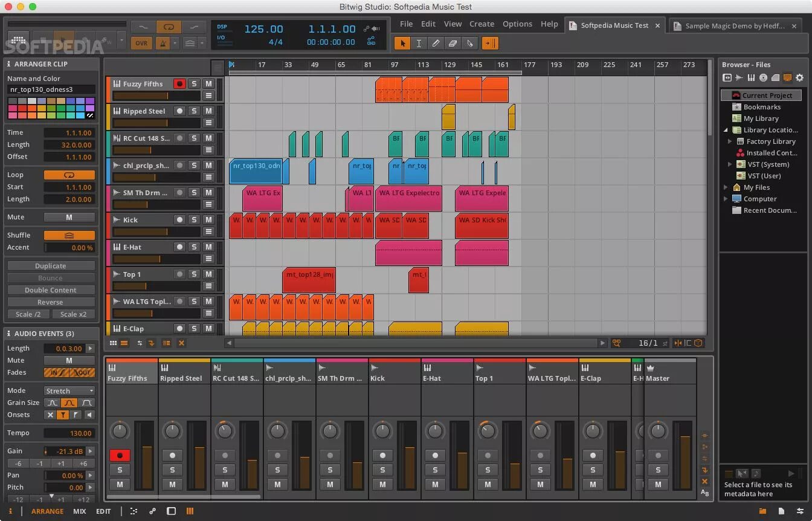Expand Library Locations in browser tree
Screen dimensions: 812x521
click(726, 130)
